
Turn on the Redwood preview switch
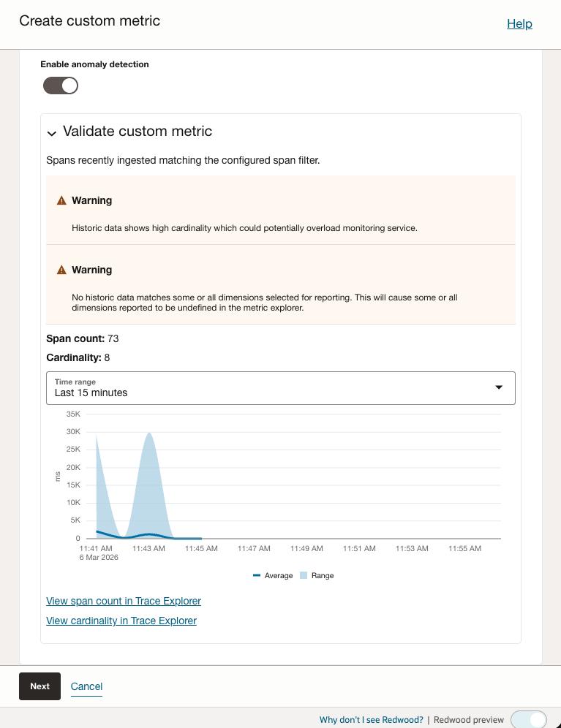click(530, 719)
